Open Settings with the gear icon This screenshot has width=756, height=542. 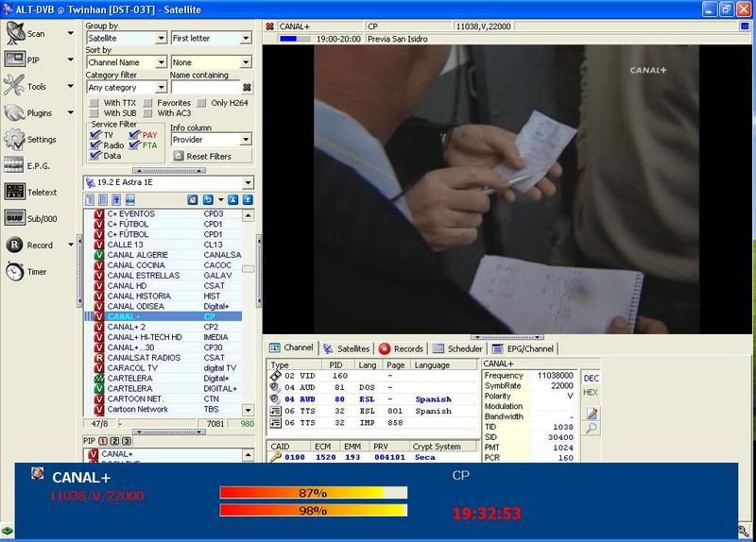tap(14, 139)
